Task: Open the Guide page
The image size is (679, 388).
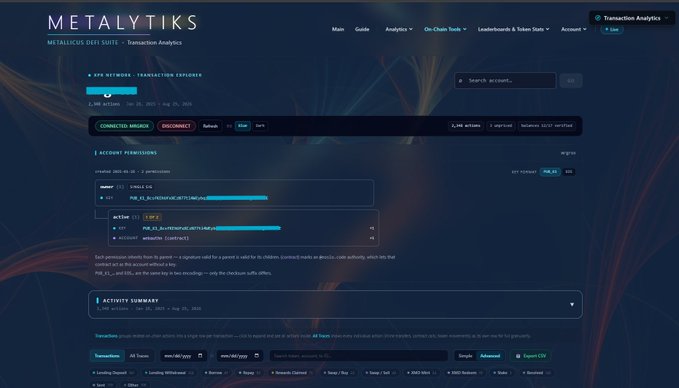Action: tap(362, 29)
